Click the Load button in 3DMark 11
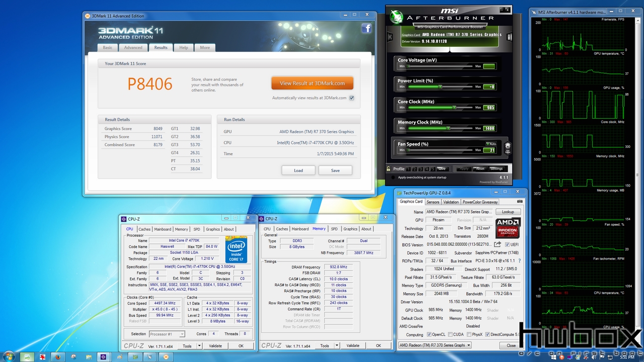644x362 pixels. [298, 170]
